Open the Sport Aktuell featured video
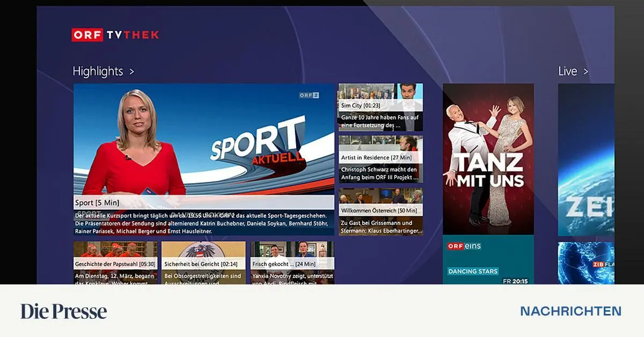The height and width of the screenshot is (337, 644). coord(204,140)
